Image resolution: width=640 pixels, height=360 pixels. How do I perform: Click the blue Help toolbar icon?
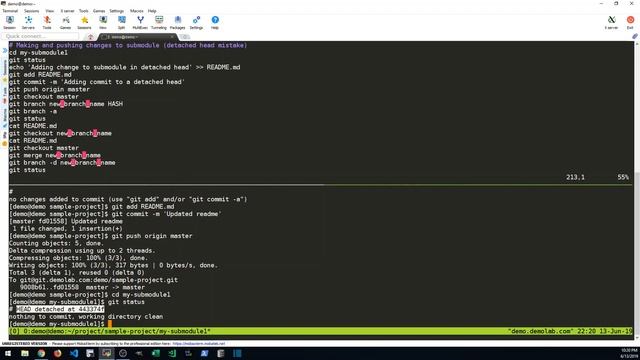215,22
